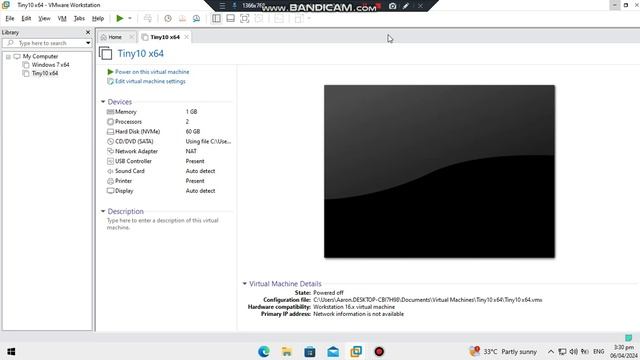Click the Manage Snapshots toolbar icon
This screenshot has width=640, height=360.
coord(196,18)
